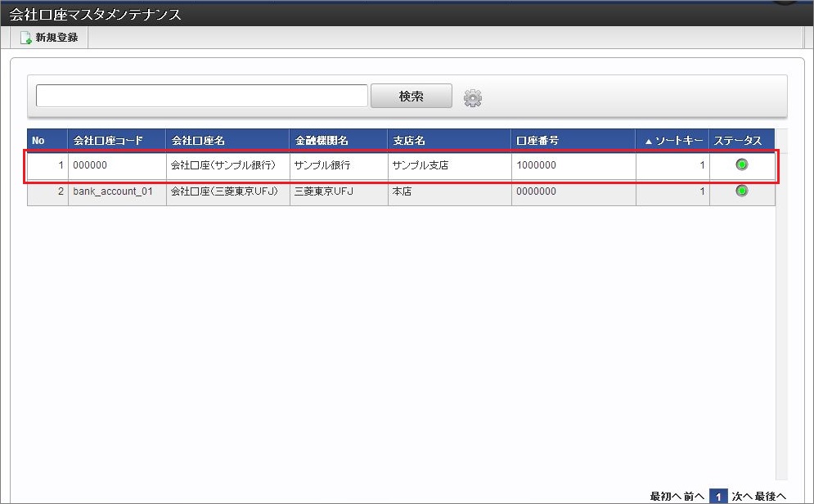Sort by the No column header
The width and height of the screenshot is (814, 504).
47,140
